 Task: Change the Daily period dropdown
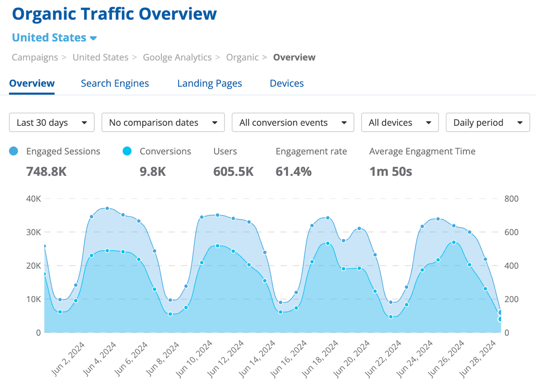pos(487,122)
